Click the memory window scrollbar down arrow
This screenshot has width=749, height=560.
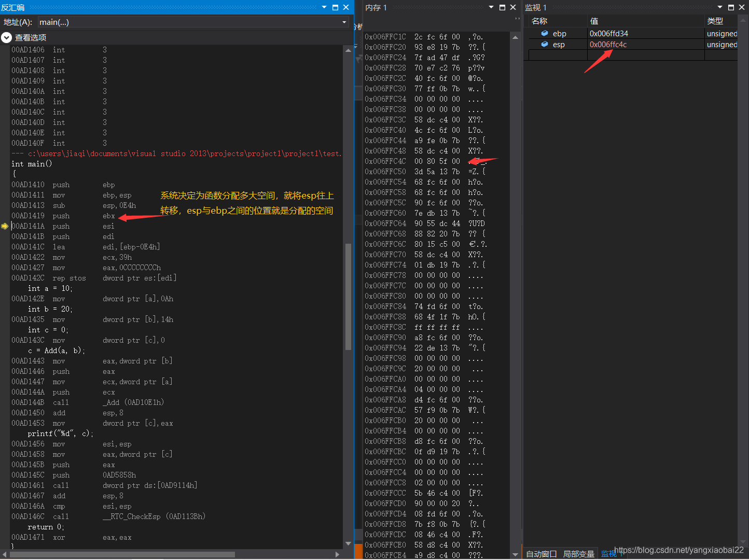point(515,554)
